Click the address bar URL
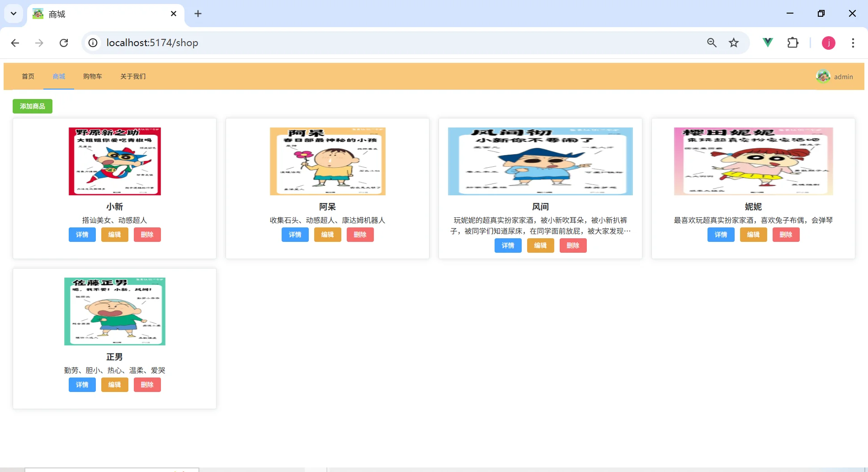Screen dimensions: 868x472 [152, 43]
